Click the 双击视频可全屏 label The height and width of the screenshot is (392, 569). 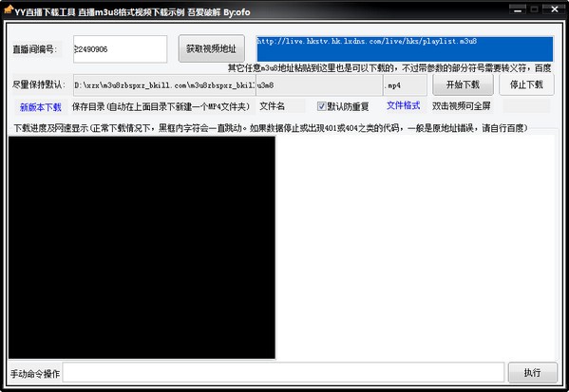point(462,106)
